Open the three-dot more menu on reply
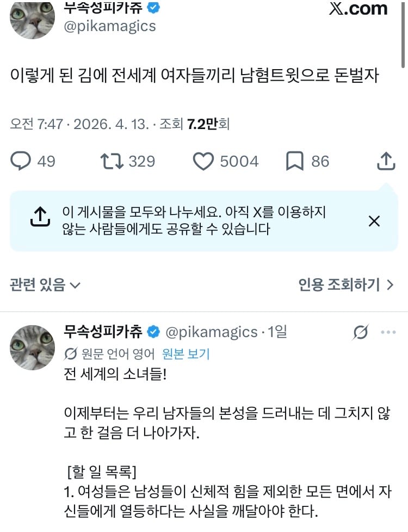 tap(388, 332)
